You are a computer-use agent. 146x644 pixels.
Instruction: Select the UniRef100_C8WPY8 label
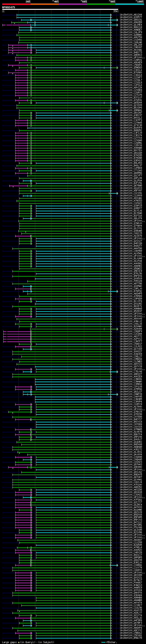[131, 394]
